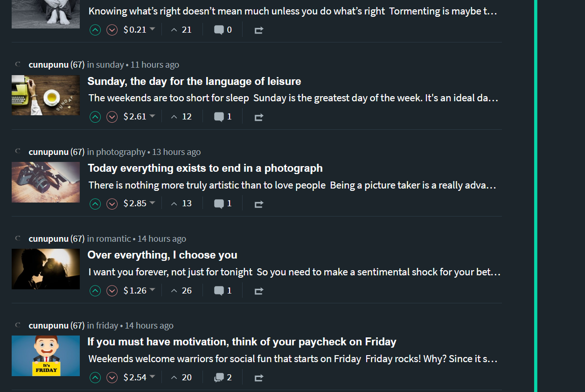Open the camera thumbnail of photography post
This screenshot has width=585, height=392.
(x=46, y=182)
